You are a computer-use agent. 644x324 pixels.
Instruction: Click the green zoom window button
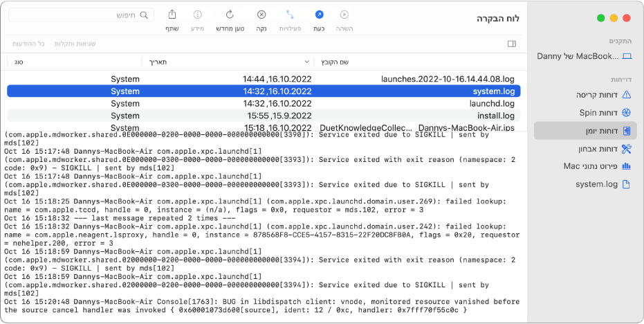coord(601,18)
